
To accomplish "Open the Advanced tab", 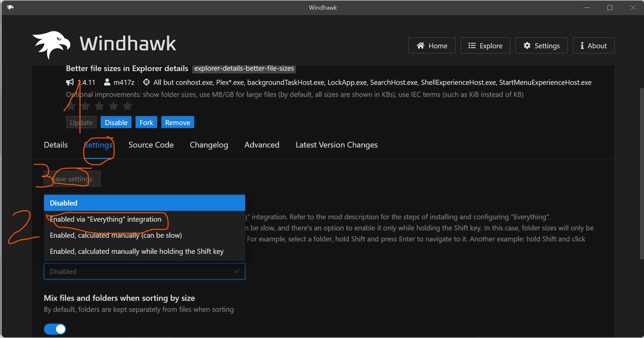I will point(262,145).
